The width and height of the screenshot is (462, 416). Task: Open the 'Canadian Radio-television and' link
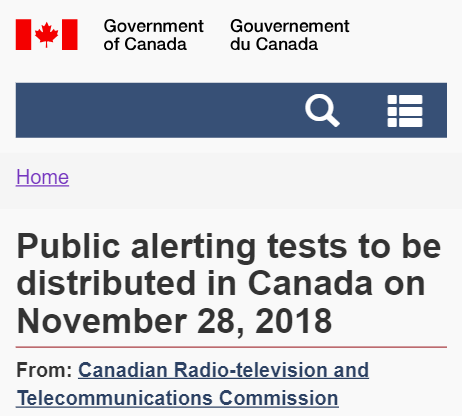[x=223, y=370]
